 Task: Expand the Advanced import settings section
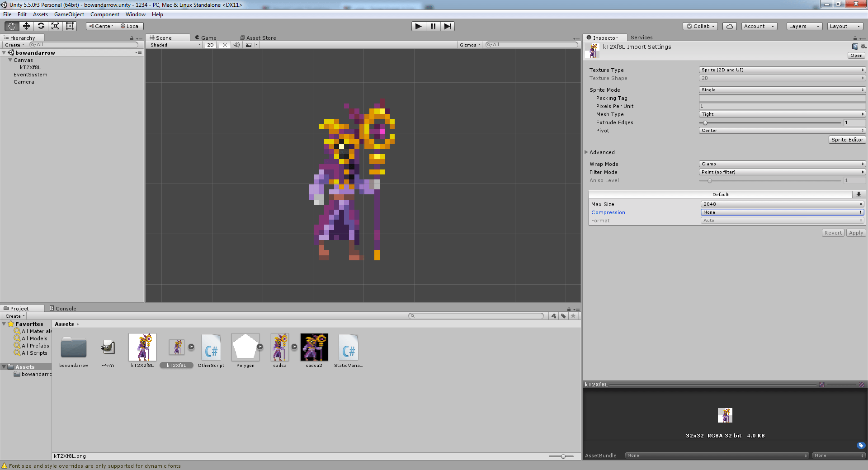click(x=587, y=152)
